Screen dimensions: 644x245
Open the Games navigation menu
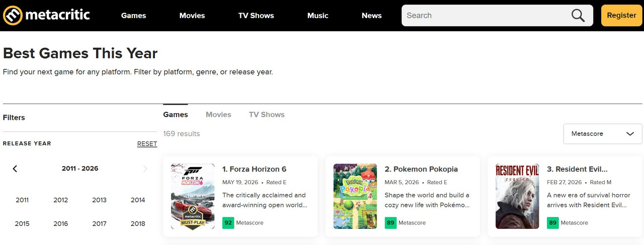click(x=133, y=16)
